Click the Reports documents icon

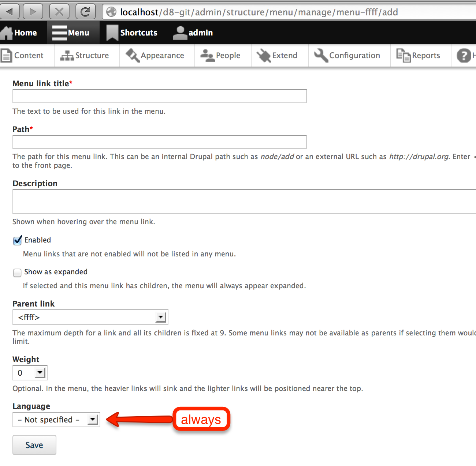pyautogui.click(x=404, y=56)
